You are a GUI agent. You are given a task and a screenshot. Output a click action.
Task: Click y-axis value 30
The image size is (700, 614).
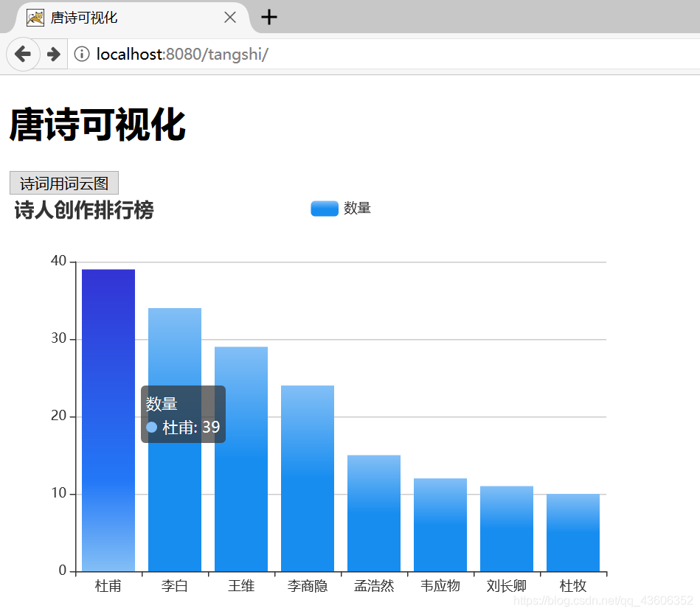58,338
